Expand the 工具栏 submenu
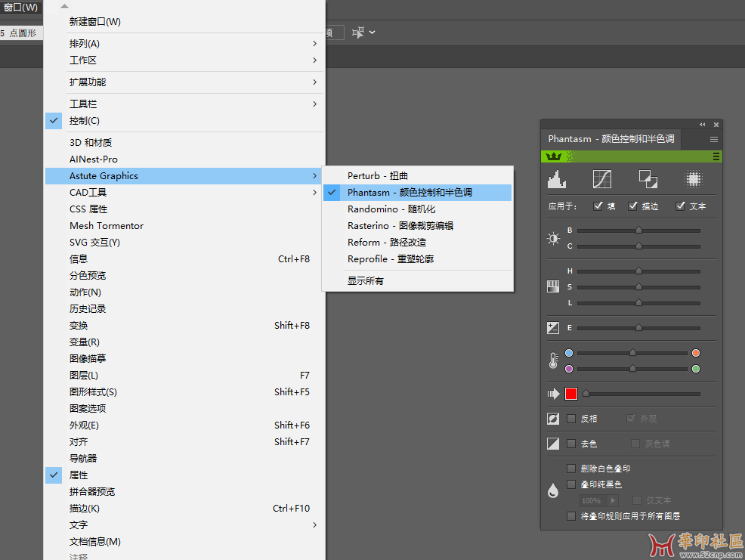The image size is (745, 560). point(185,104)
